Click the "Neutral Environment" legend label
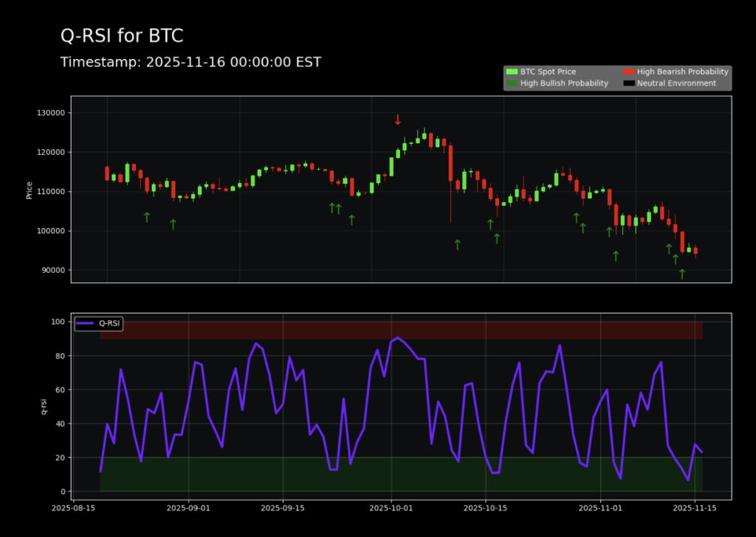The height and width of the screenshot is (537, 756). point(676,83)
